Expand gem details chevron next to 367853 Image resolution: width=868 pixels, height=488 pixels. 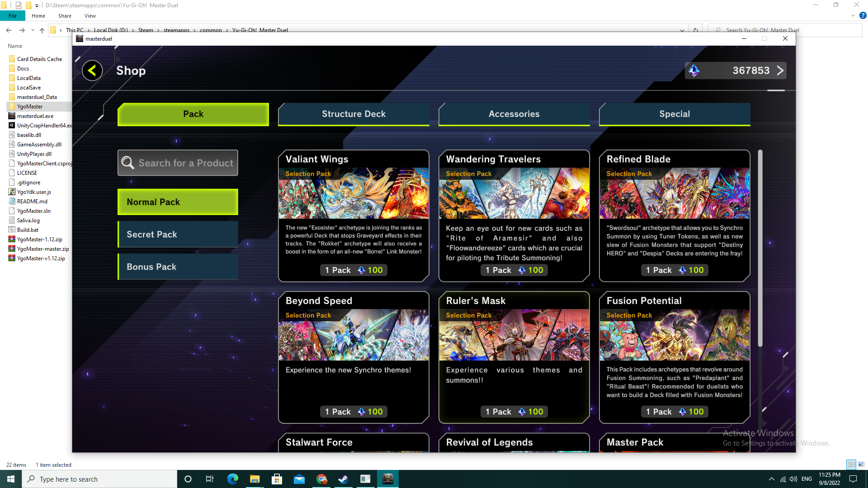pyautogui.click(x=780, y=70)
